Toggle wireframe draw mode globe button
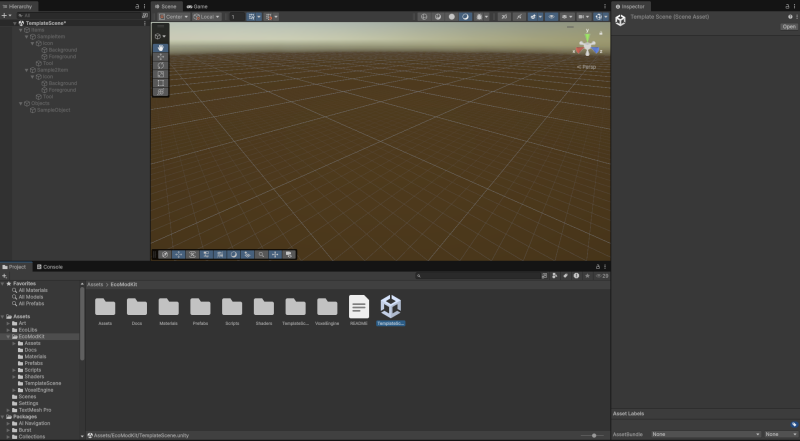Screen dimensions: 800x441 point(423,17)
